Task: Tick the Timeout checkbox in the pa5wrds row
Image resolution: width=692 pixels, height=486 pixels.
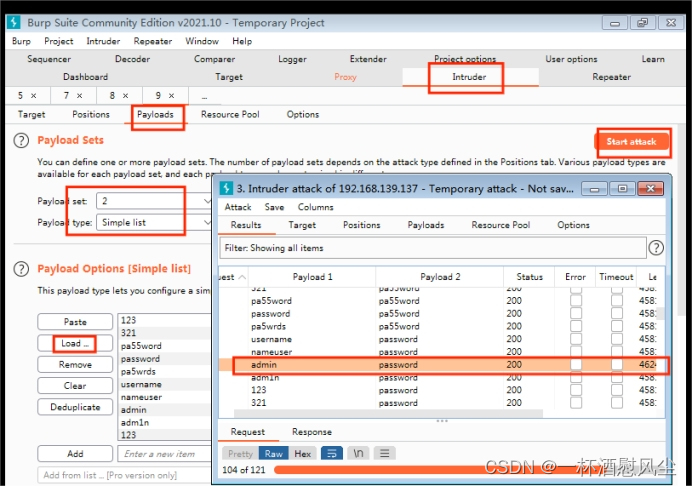Action: click(617, 326)
